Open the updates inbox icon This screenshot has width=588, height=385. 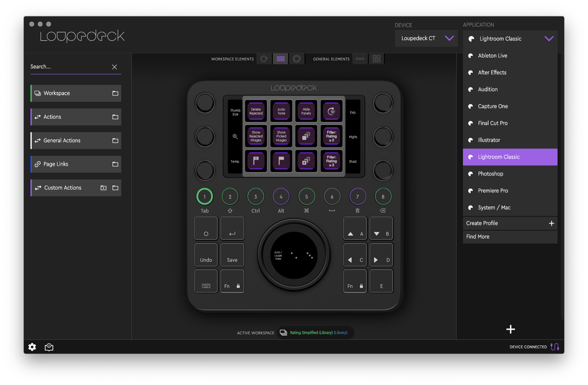[49, 347]
